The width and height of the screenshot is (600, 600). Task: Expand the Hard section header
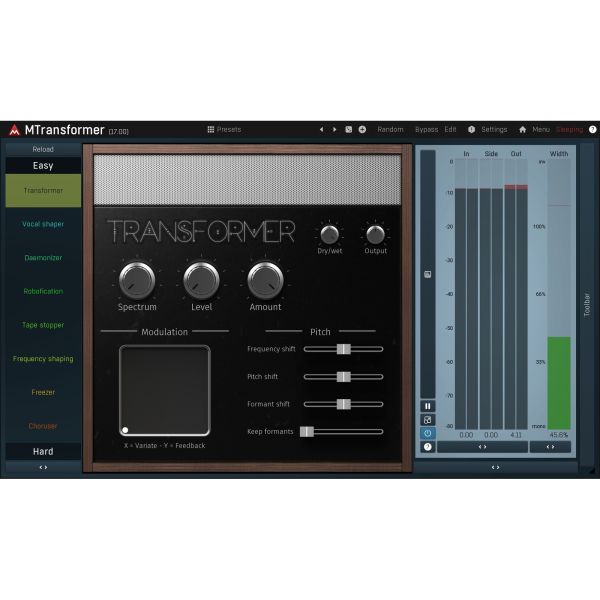[43, 452]
